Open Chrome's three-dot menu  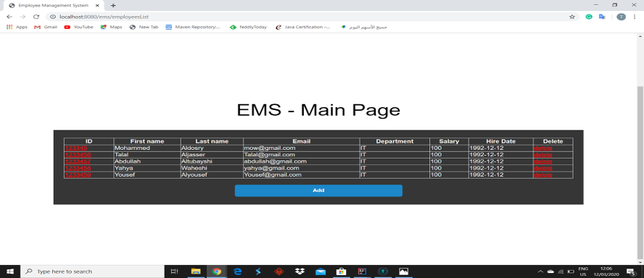pos(635,17)
